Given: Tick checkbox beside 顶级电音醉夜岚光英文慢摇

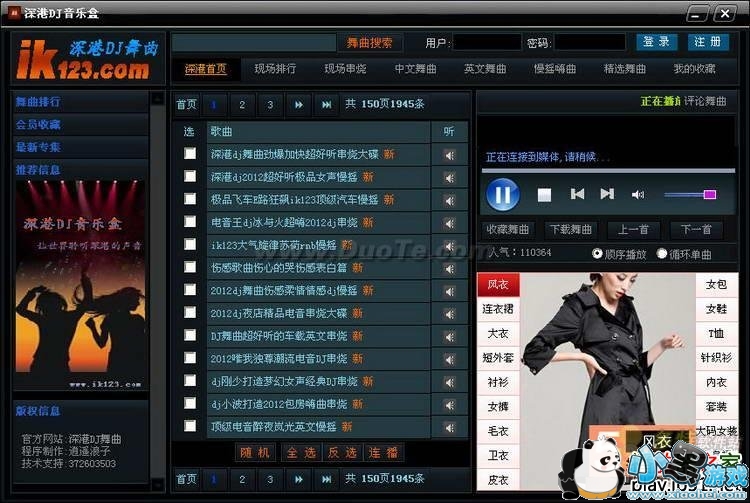Looking at the screenshot, I should (190, 426).
